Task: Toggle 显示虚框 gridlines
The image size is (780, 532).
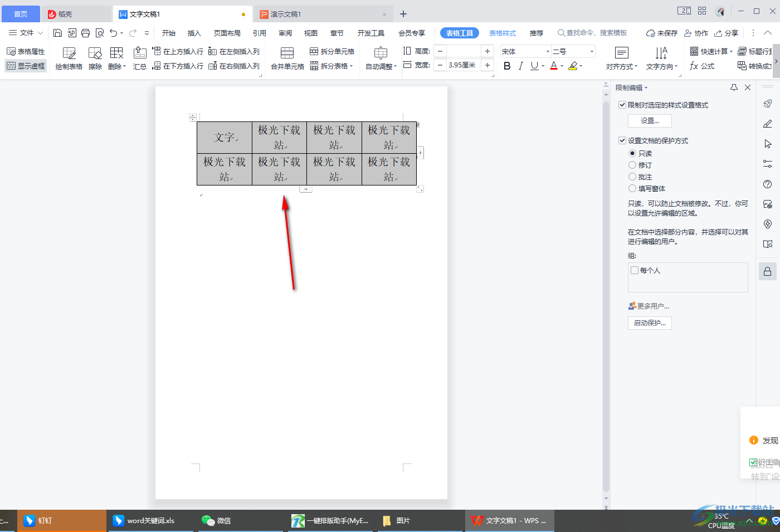Action: pos(26,66)
